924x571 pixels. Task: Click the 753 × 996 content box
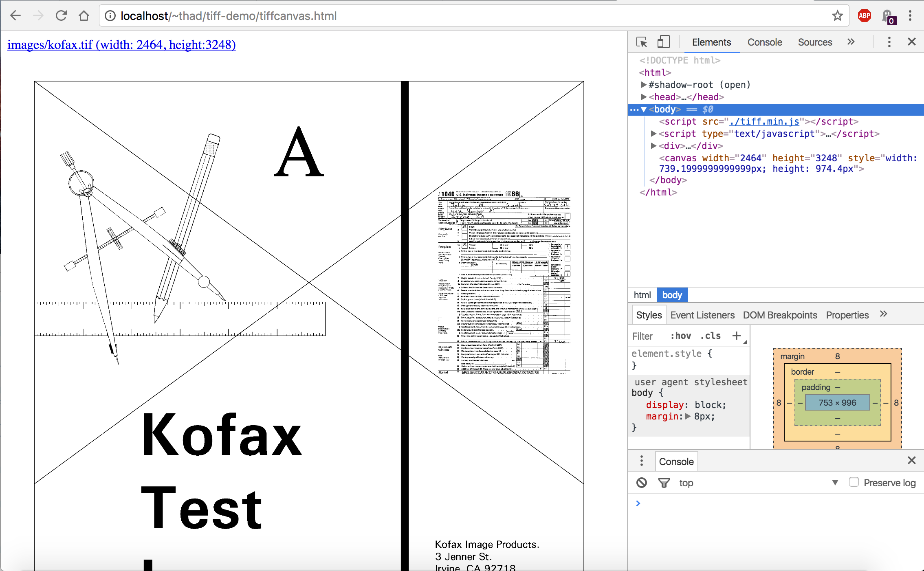837,403
